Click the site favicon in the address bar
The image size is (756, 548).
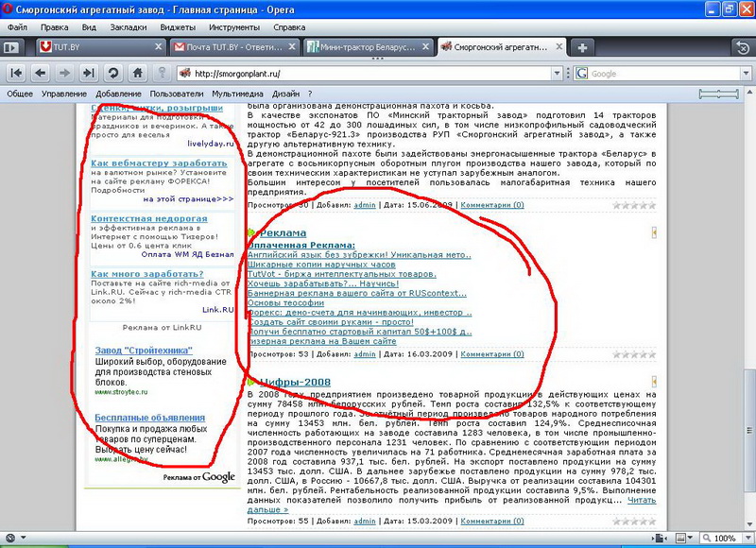pos(184,74)
